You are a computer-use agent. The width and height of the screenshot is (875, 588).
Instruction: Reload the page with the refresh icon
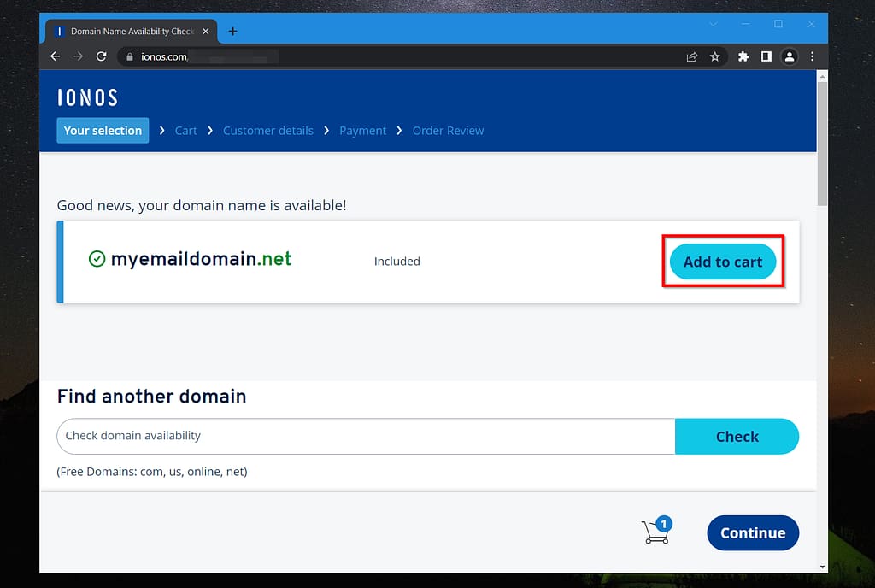coord(101,56)
